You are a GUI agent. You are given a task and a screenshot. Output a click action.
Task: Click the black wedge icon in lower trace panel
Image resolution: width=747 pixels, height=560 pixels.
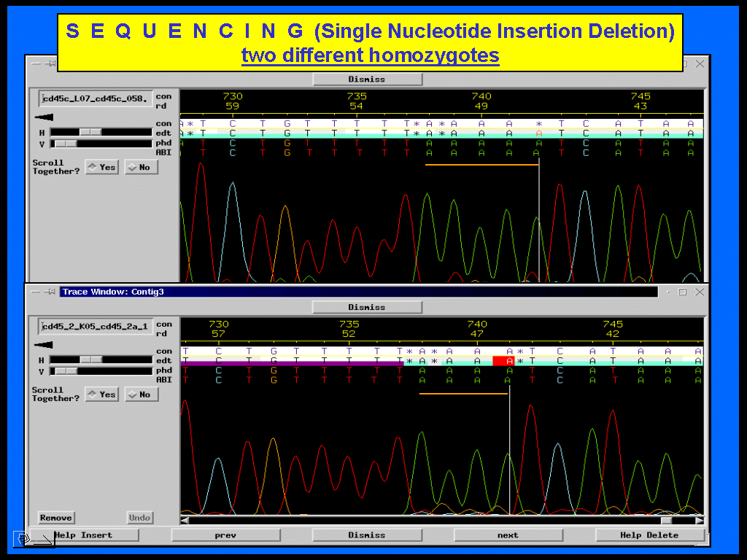(x=44, y=345)
